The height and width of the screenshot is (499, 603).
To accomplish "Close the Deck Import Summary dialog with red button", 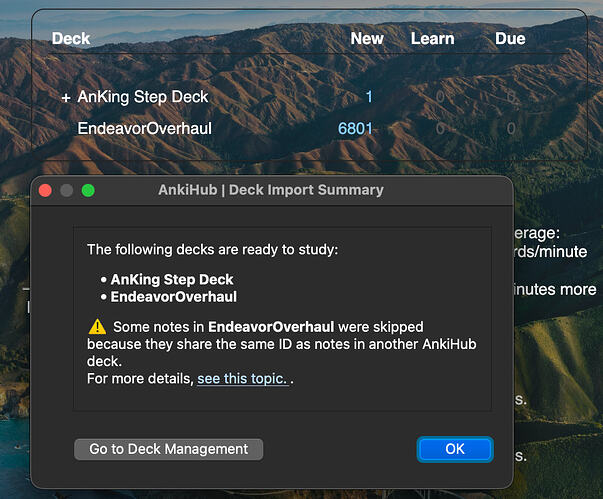I will tap(45, 190).
